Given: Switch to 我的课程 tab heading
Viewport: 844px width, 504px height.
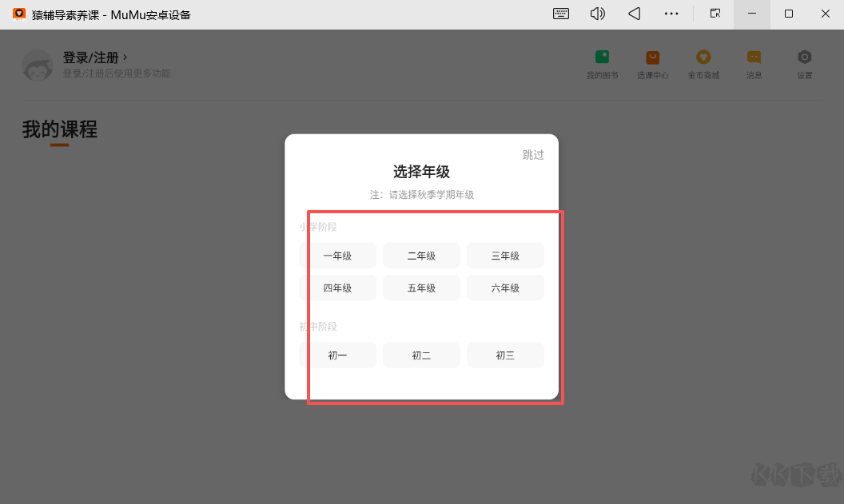Looking at the screenshot, I should (x=59, y=129).
